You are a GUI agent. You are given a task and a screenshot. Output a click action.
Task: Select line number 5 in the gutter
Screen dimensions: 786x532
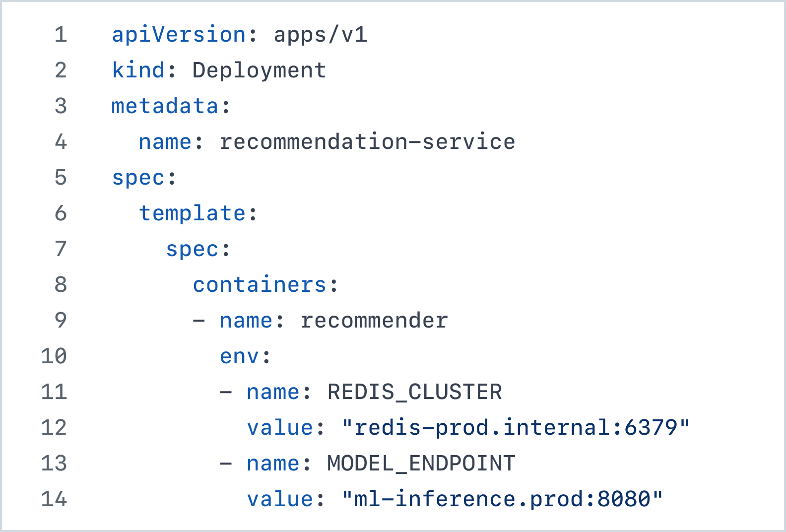coord(61,178)
